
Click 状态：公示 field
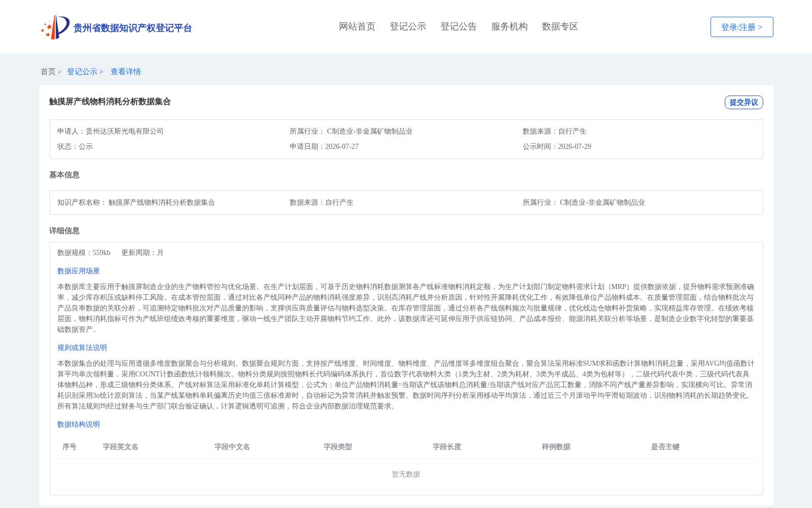coord(75,146)
